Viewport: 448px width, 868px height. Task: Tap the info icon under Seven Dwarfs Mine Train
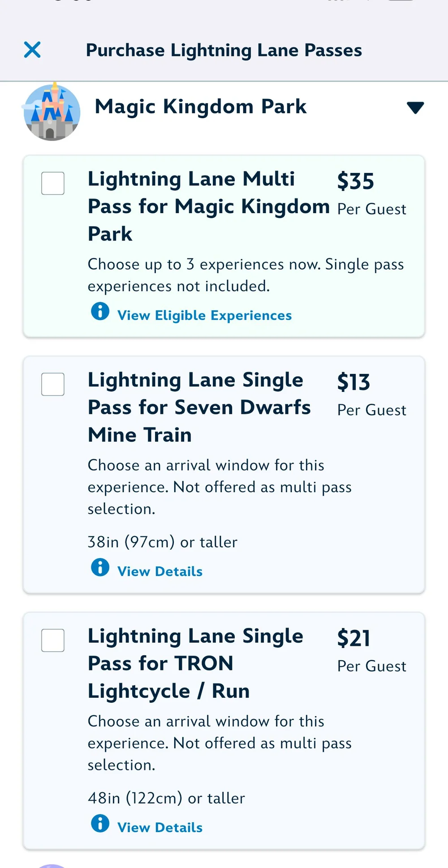click(x=100, y=567)
